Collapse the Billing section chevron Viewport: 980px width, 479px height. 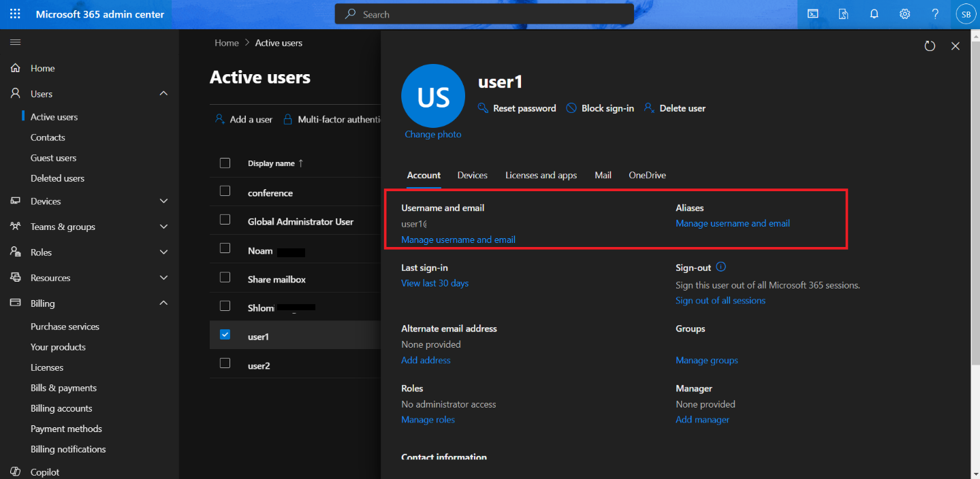[x=163, y=303]
